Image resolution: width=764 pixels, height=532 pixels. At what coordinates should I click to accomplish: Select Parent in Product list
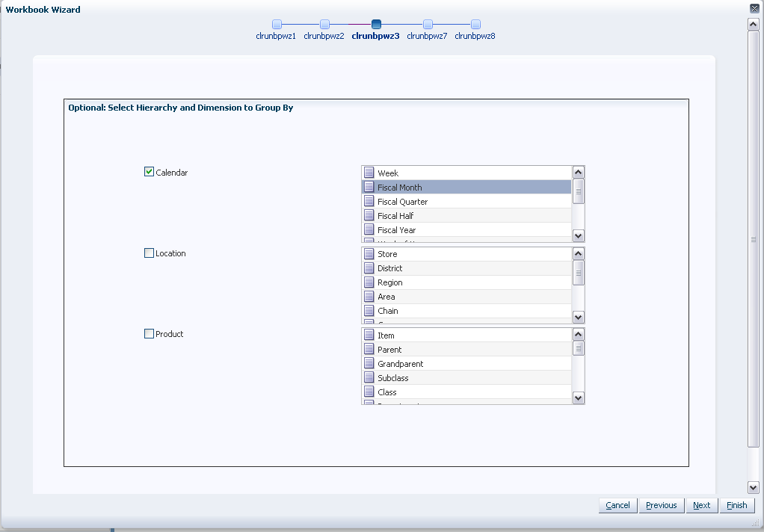point(466,349)
